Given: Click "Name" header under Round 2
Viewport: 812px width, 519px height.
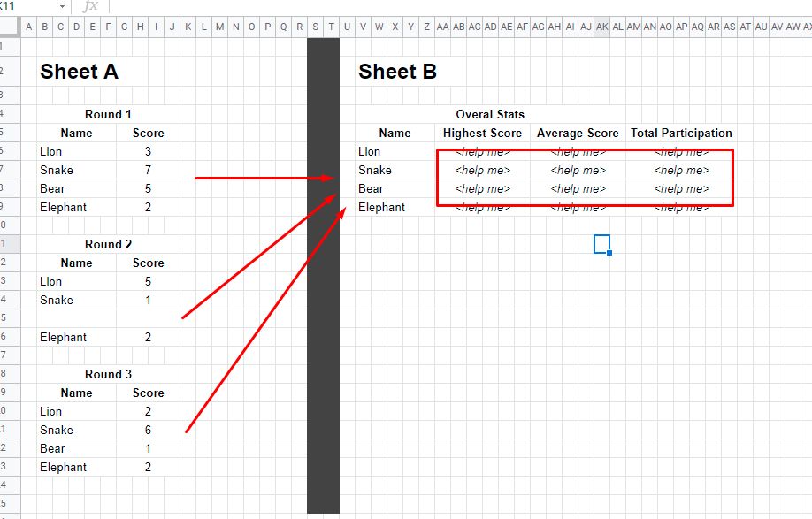Looking at the screenshot, I should 77,263.
